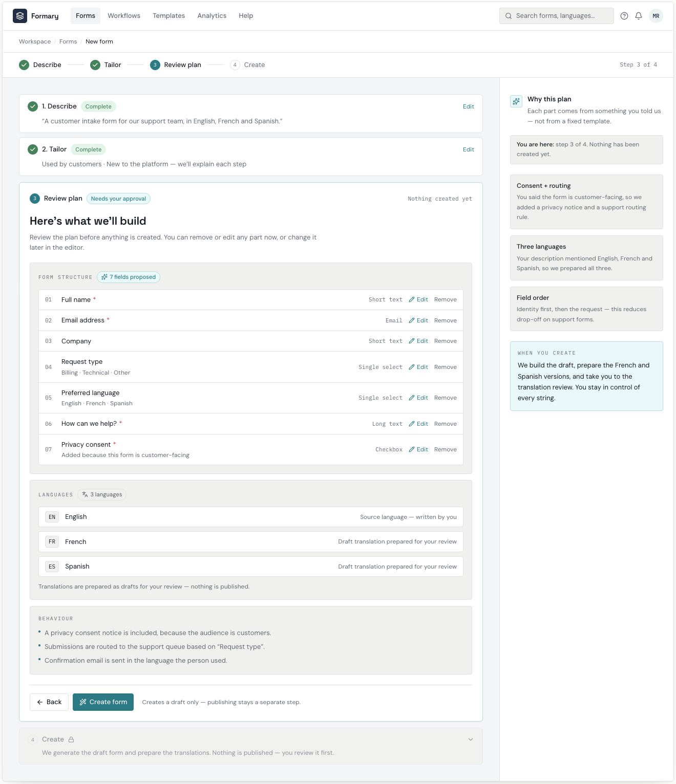Click the Spanish language row
Screen dimensions: 676x784
tap(251, 567)
